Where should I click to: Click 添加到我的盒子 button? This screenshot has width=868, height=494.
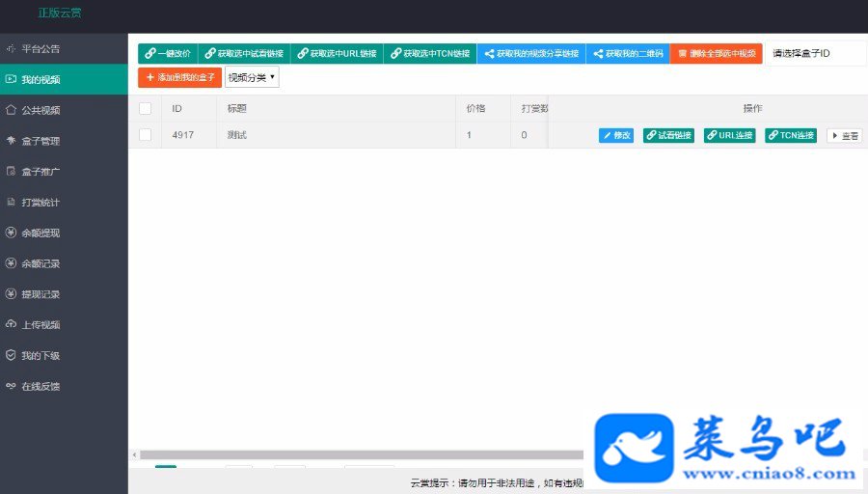180,77
